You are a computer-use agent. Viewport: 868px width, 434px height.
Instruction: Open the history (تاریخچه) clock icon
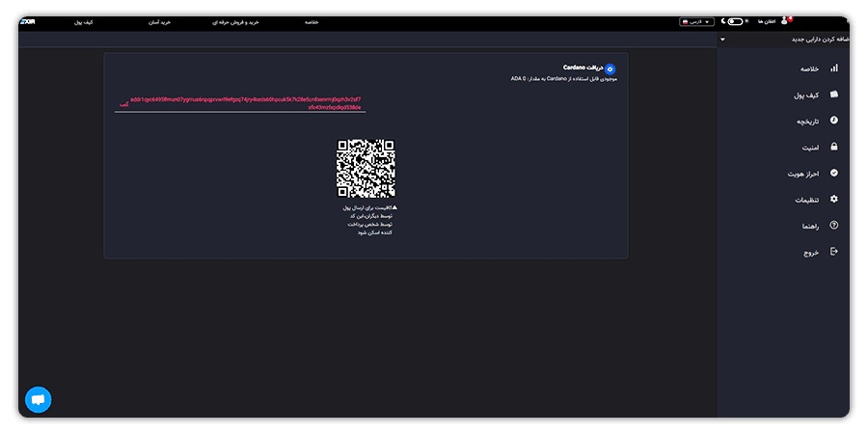(x=833, y=121)
